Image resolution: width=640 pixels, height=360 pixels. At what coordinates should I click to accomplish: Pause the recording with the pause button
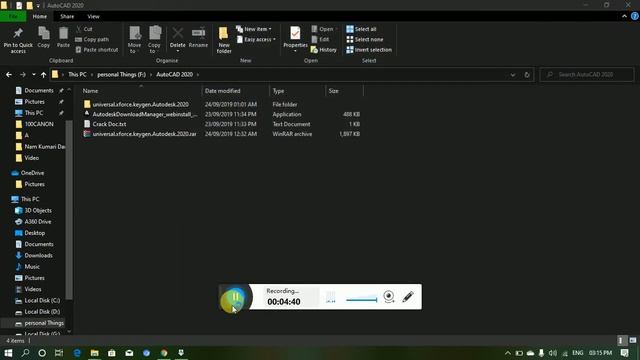coord(235,298)
